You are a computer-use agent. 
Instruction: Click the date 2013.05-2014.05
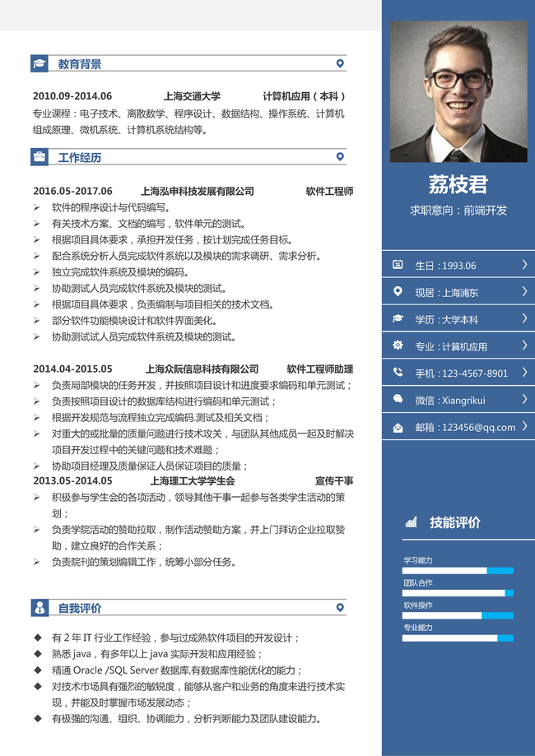[x=72, y=481]
